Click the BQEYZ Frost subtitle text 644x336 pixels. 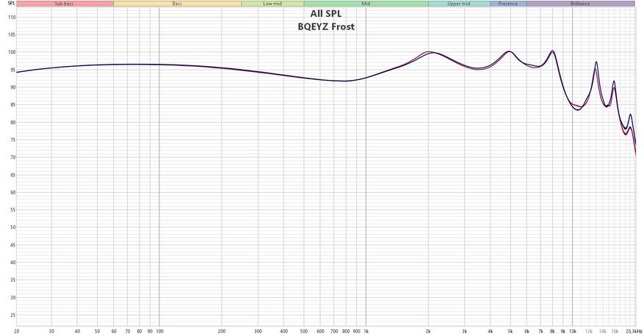[326, 26]
